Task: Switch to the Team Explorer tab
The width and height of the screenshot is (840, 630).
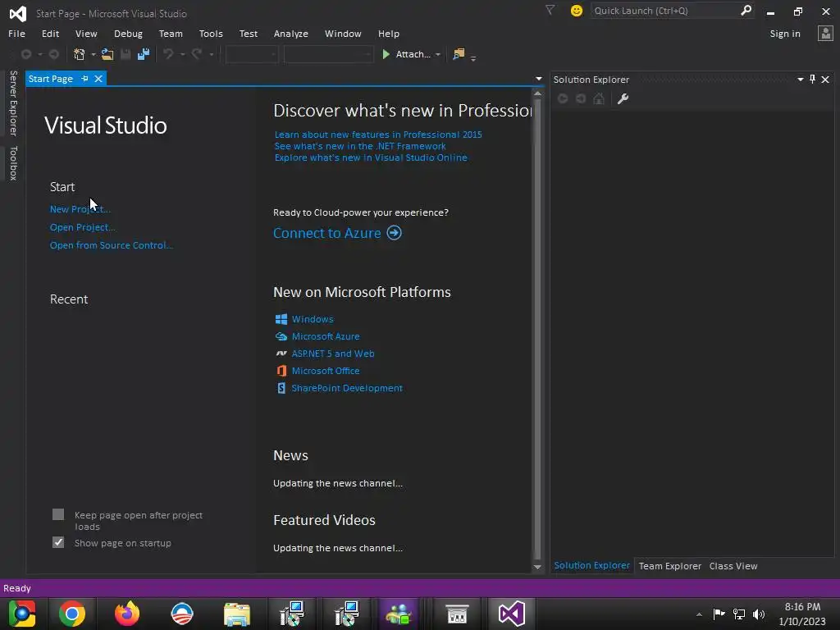Action: [x=669, y=566]
